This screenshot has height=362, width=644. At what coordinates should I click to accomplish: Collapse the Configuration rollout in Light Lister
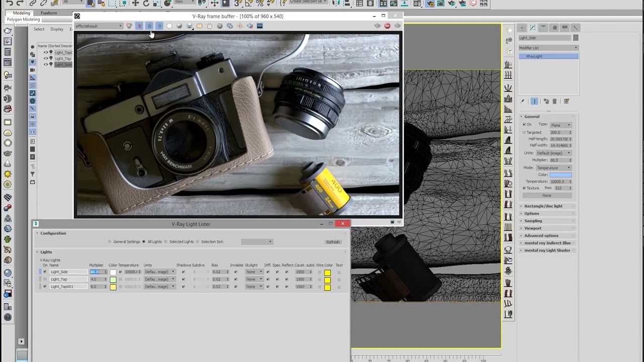53,233
